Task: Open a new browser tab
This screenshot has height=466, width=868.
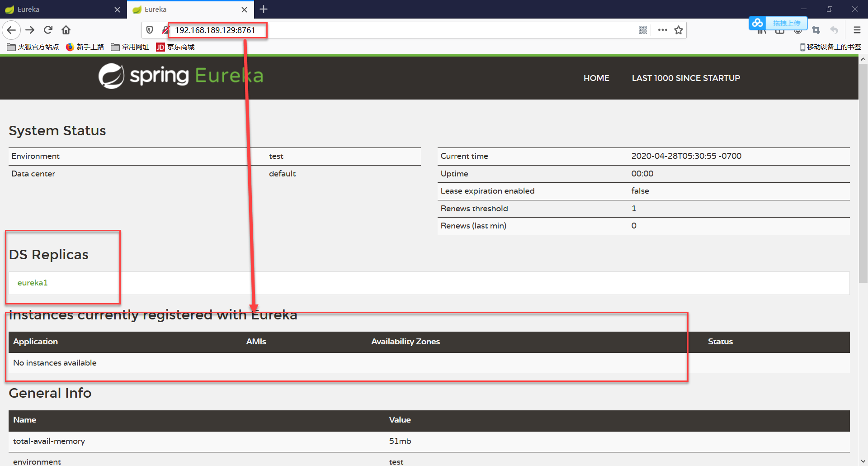Action: click(x=264, y=9)
